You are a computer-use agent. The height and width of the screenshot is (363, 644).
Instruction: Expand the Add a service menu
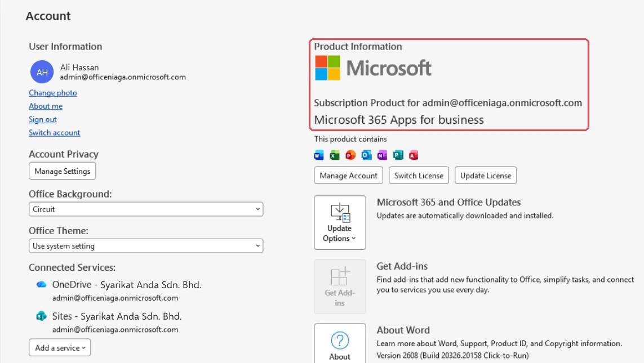tap(60, 347)
